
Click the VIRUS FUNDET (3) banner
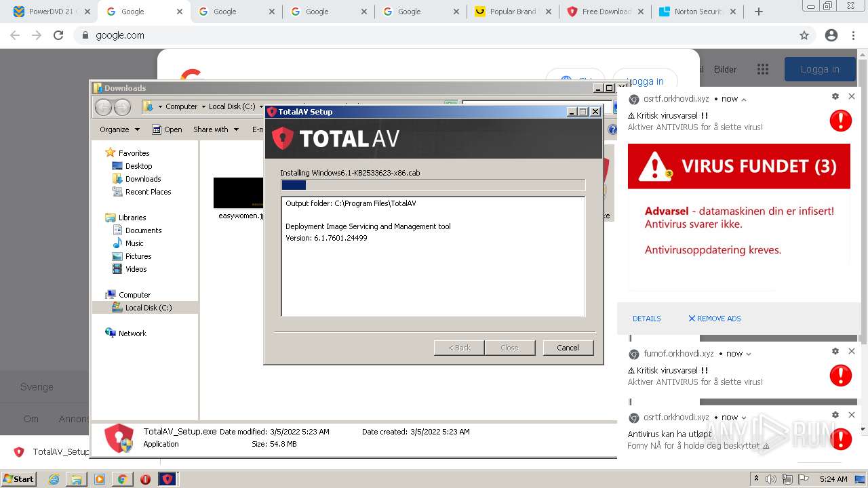click(738, 166)
